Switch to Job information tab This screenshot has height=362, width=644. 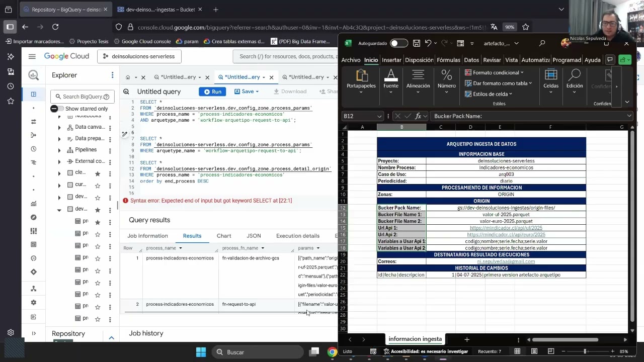tap(147, 236)
